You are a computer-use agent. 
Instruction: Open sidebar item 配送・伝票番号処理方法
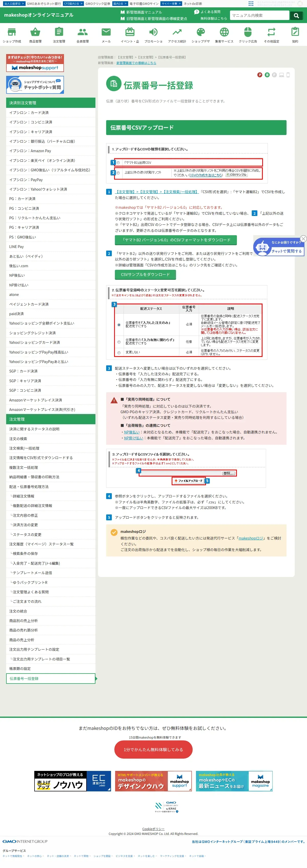pyautogui.click(x=50, y=487)
